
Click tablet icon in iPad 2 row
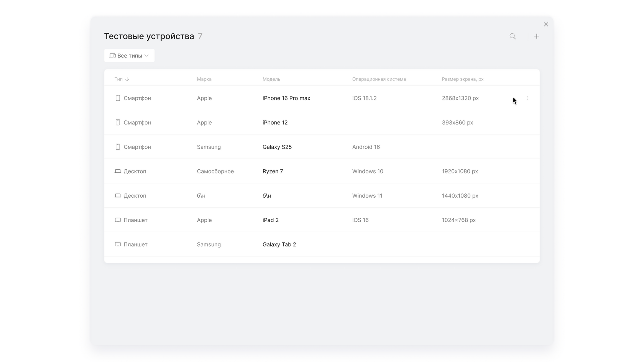[118, 220]
